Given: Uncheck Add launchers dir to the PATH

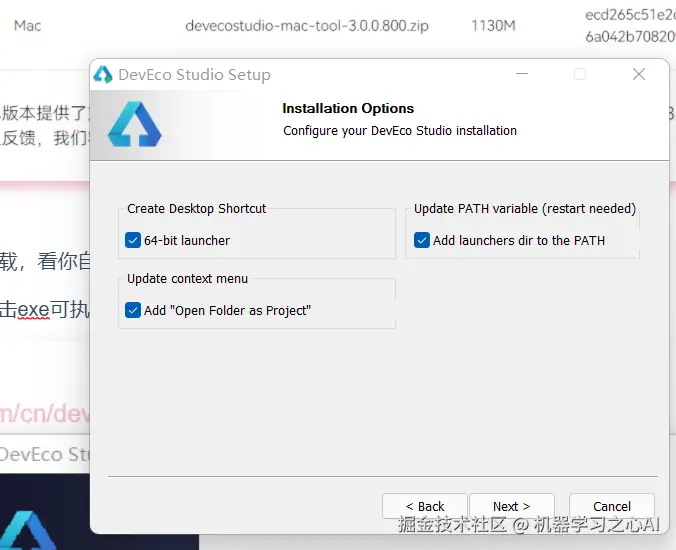Looking at the screenshot, I should point(422,240).
